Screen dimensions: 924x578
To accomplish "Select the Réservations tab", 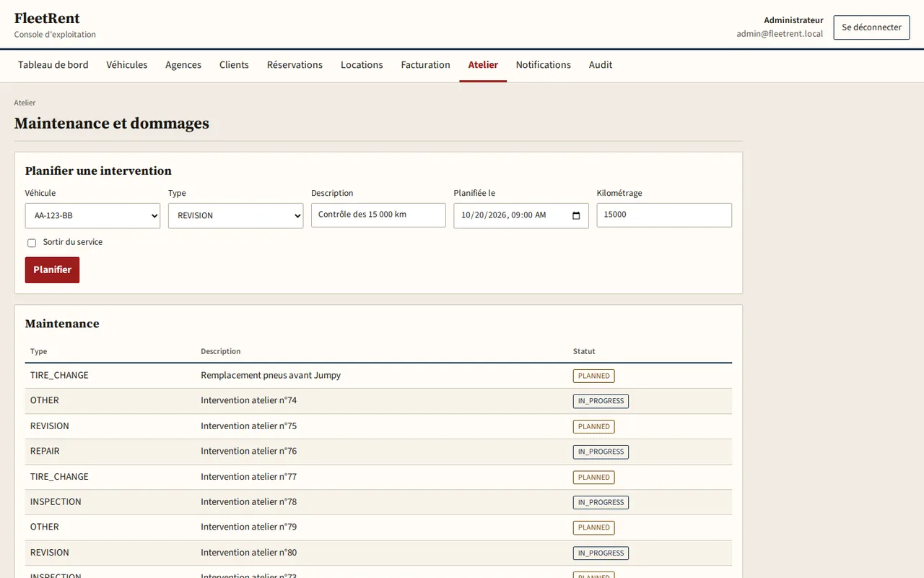I will (x=295, y=65).
